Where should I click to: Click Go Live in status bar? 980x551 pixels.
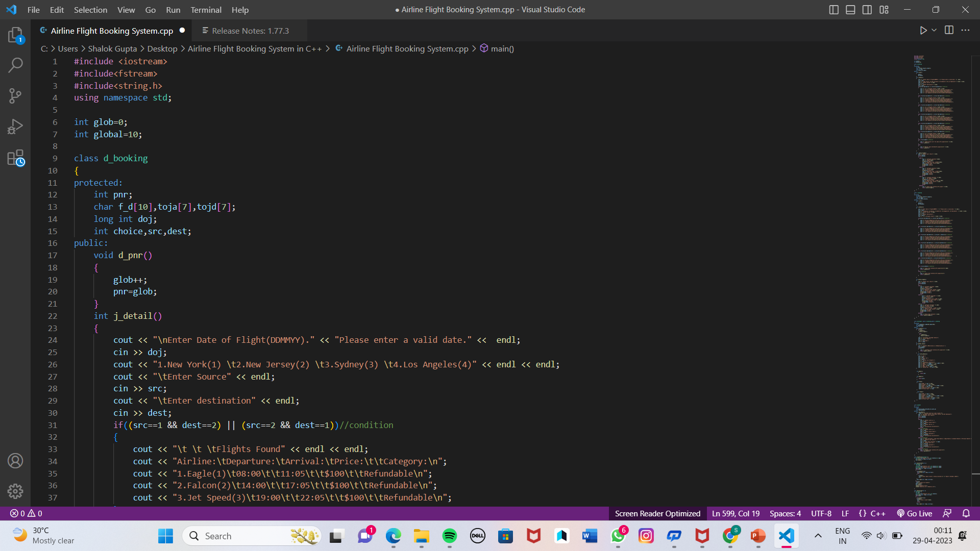(915, 514)
